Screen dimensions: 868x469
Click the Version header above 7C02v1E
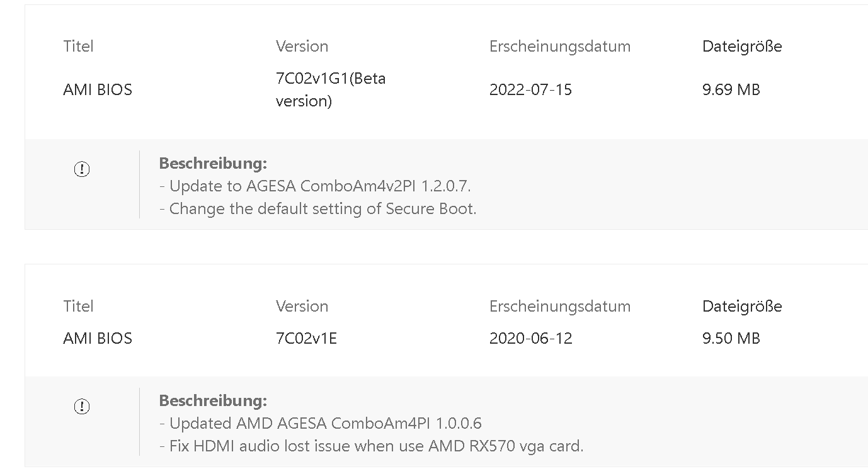[x=302, y=306]
